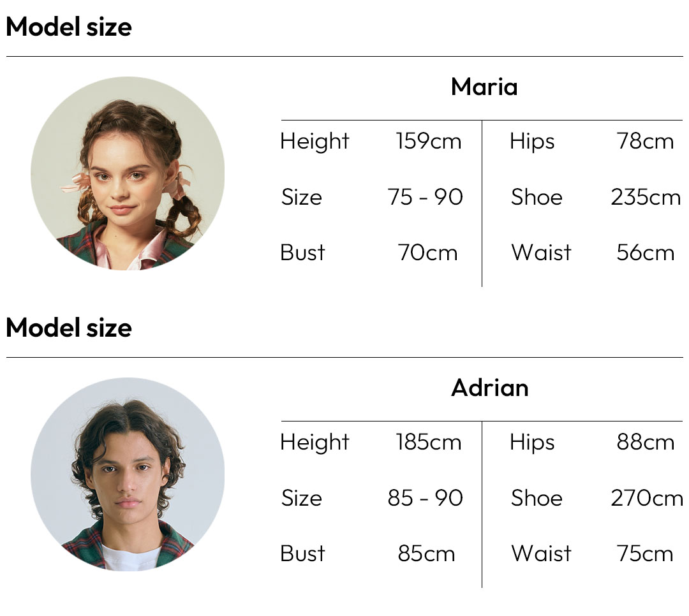Click Adrian's waist value 75cm
The height and width of the screenshot is (616, 689).
tap(645, 554)
